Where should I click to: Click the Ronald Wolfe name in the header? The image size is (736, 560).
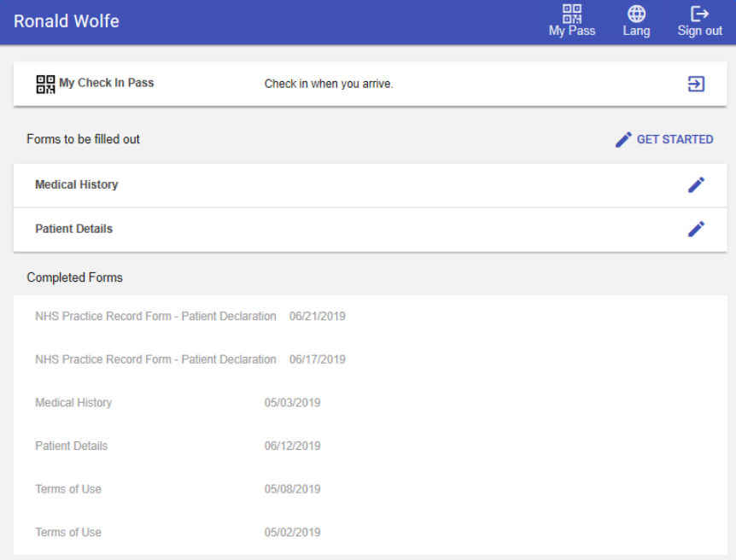point(66,21)
